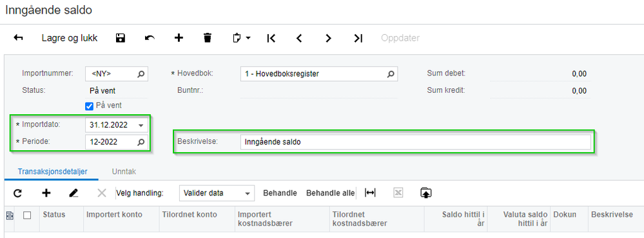Open Periode lookup magnifier

point(141,143)
